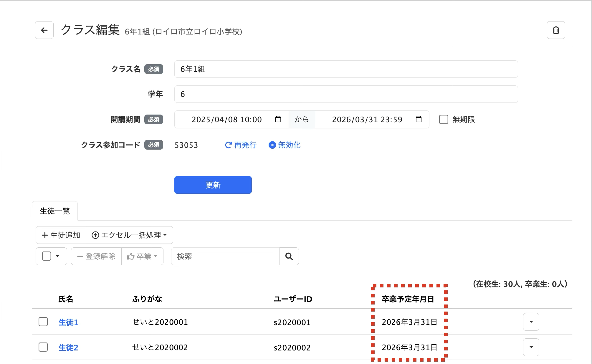Open the エクセル一括処理 dropdown
The width and height of the screenshot is (592, 364).
coord(129,235)
